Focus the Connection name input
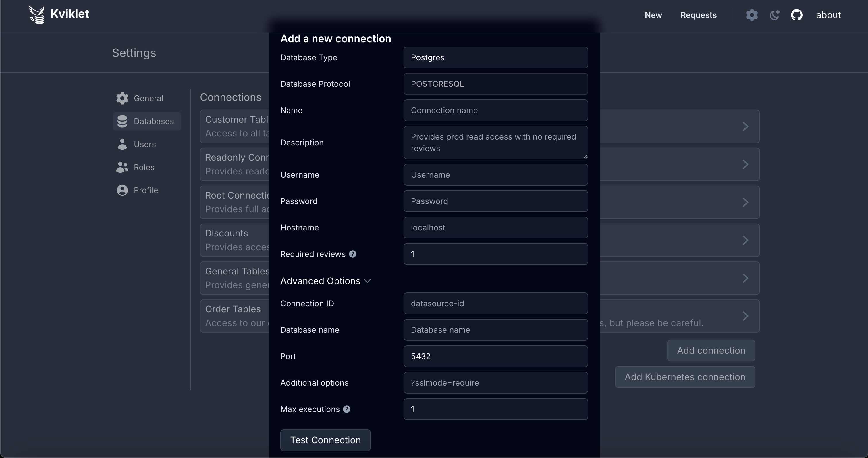The height and width of the screenshot is (458, 868). pyautogui.click(x=496, y=111)
